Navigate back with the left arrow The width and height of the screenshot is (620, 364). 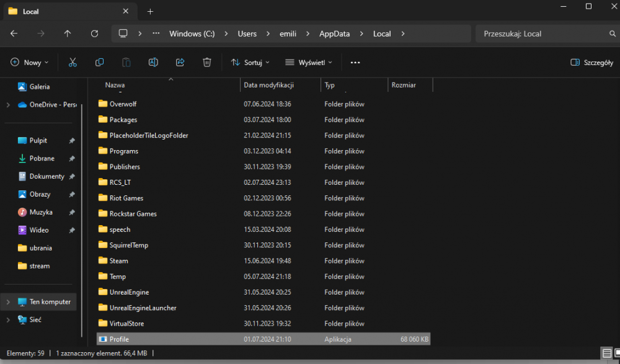point(14,33)
